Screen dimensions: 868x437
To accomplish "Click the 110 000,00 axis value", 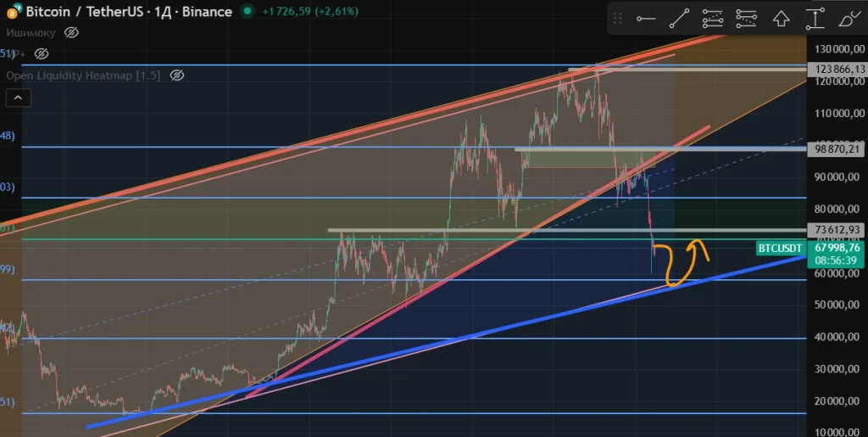I will click(x=839, y=113).
